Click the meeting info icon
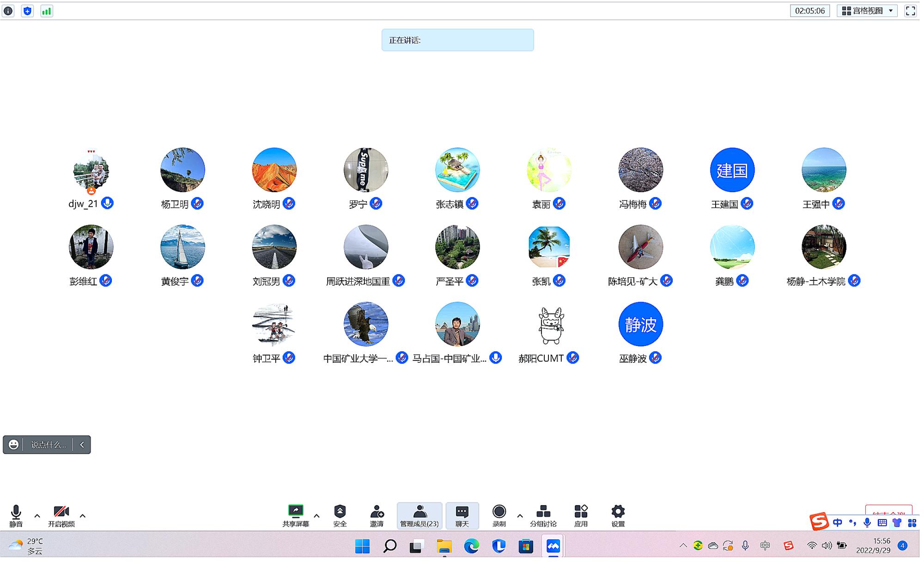 8,11
